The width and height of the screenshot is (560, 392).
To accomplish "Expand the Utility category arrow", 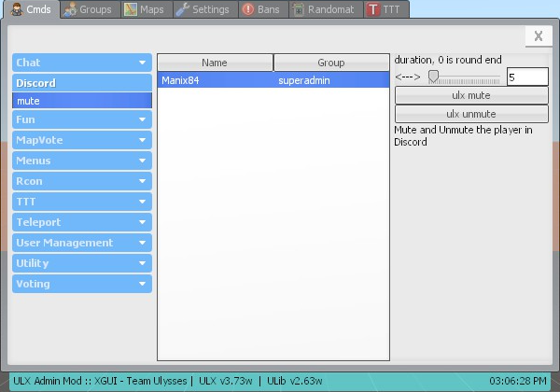I will pyautogui.click(x=142, y=263).
